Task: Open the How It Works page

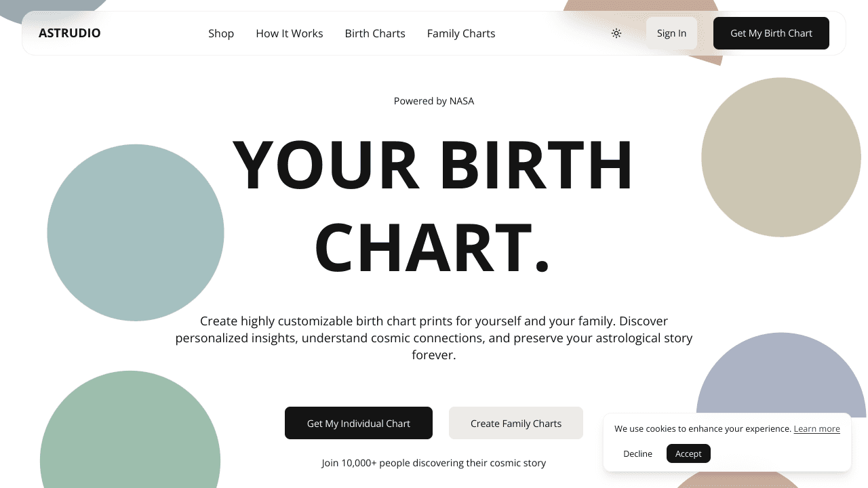Action: tap(290, 33)
